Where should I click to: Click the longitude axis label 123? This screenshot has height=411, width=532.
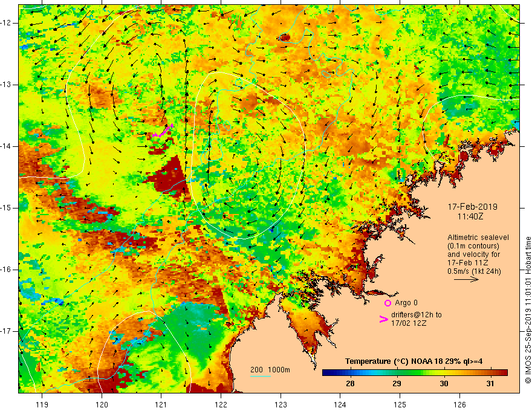(281, 405)
